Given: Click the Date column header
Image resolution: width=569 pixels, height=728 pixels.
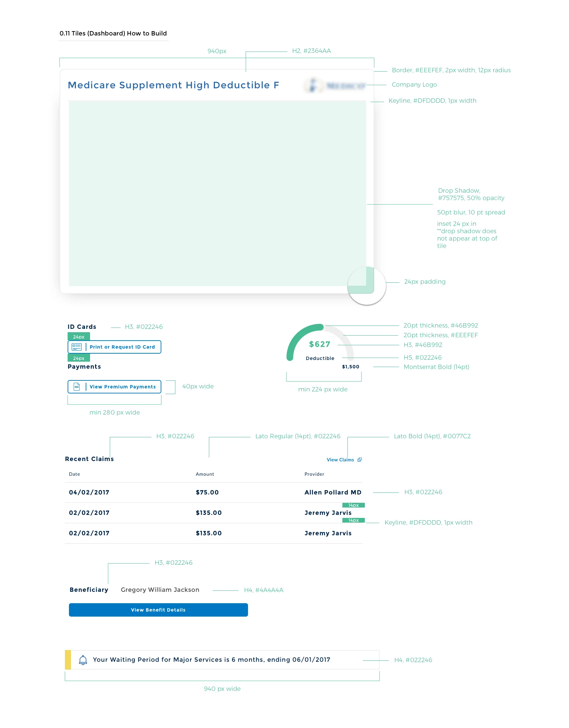Looking at the screenshot, I should coord(74,474).
